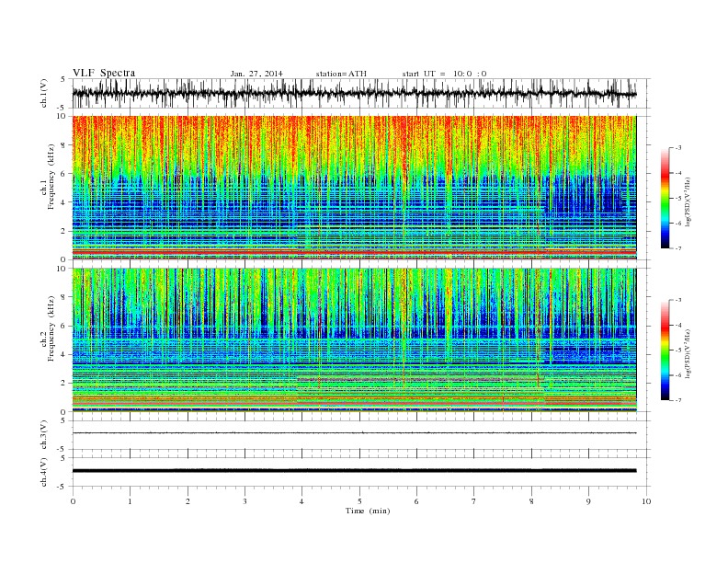Viewport: 728px width, 563px height.
Task: Click the "7" tick on Time axis
Action: [x=474, y=501]
